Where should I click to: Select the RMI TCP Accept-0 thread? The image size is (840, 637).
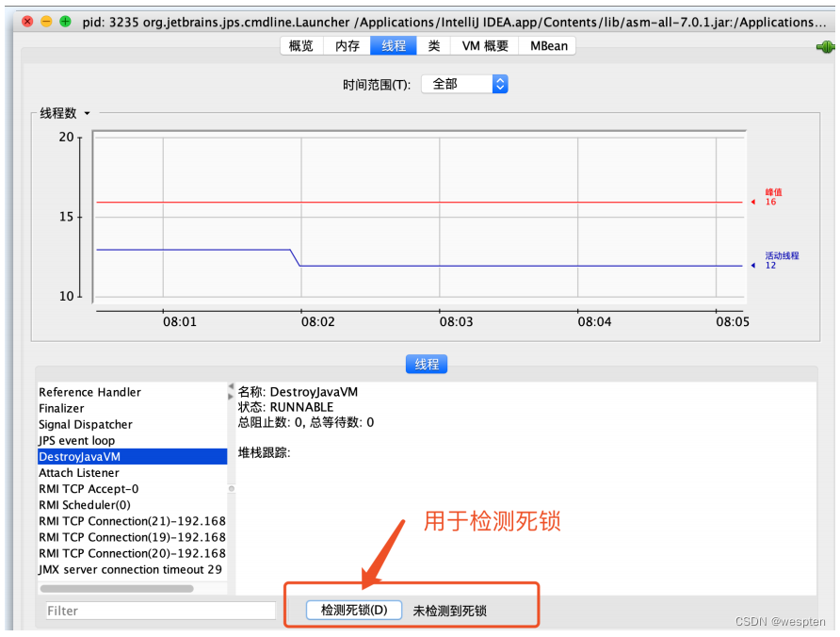click(133, 489)
